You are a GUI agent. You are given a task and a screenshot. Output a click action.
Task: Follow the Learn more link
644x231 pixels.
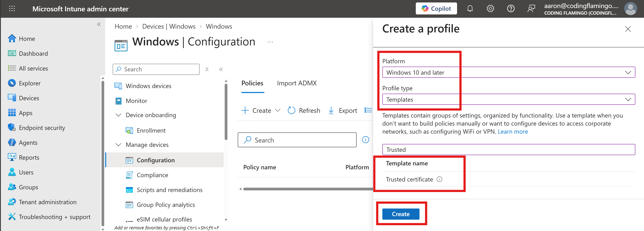513,132
